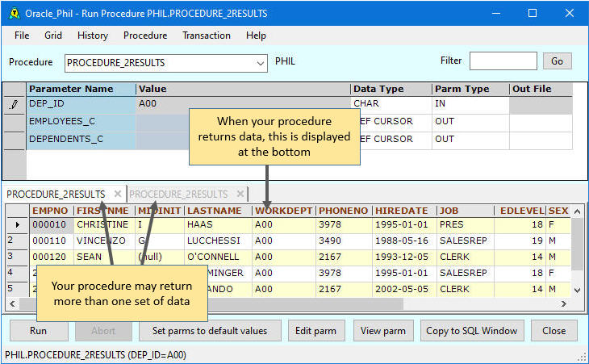Select the cell with EMPNO 000110
Screen dimensions: 589x364
[x=52, y=241]
